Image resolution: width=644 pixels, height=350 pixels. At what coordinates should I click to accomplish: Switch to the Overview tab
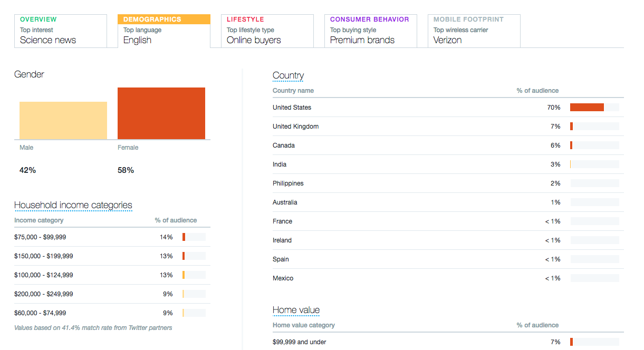[x=61, y=31]
